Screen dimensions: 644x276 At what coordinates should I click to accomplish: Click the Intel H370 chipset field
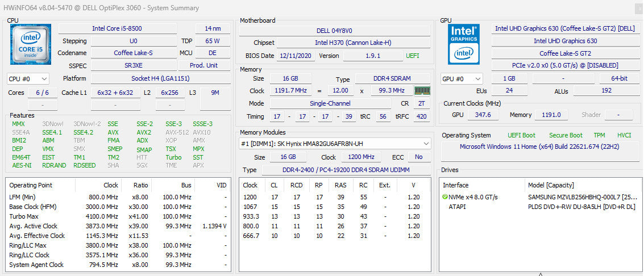(x=353, y=43)
